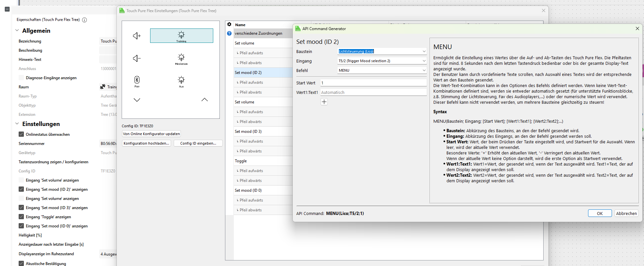Screen dimensions: 644x266
Task: Click into the Start Wert field
Action: click(x=373, y=83)
